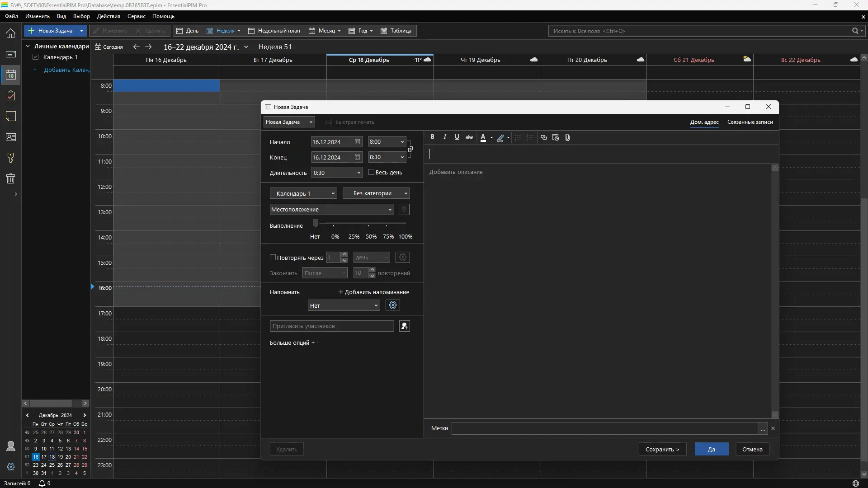Screen dimensions: 868x488
Task: Click "Добавить напоминание" link
Action: 373,292
